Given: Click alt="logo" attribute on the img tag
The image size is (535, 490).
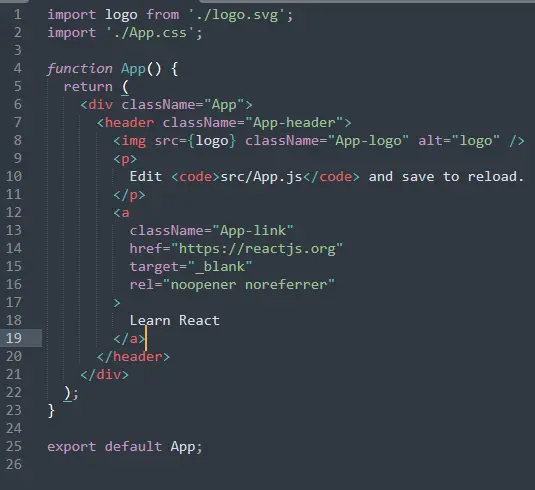Looking at the screenshot, I should pyautogui.click(x=459, y=141).
